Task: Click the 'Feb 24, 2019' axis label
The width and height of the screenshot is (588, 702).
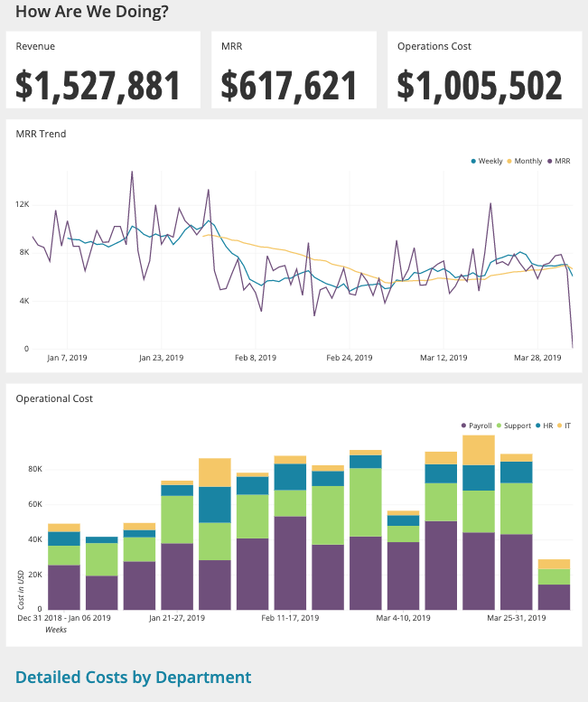Action: pyautogui.click(x=350, y=358)
